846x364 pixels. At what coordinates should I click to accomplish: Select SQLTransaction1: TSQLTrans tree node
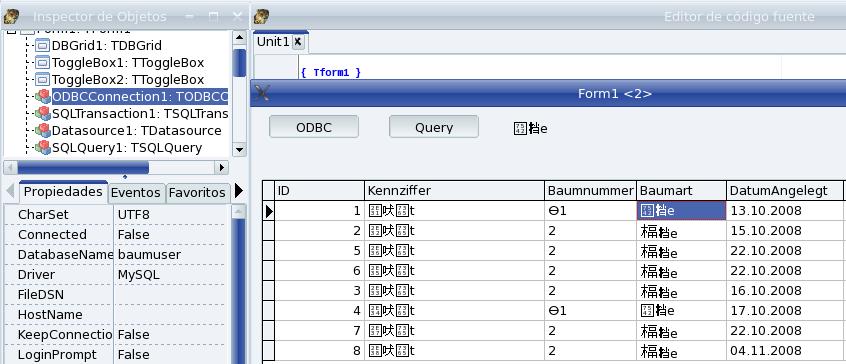[140, 114]
